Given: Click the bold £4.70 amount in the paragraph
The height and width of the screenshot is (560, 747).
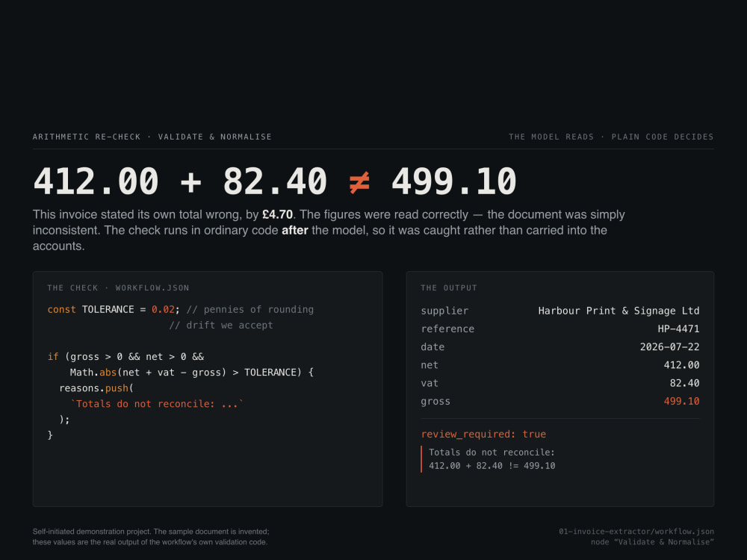Looking at the screenshot, I should coord(277,215).
